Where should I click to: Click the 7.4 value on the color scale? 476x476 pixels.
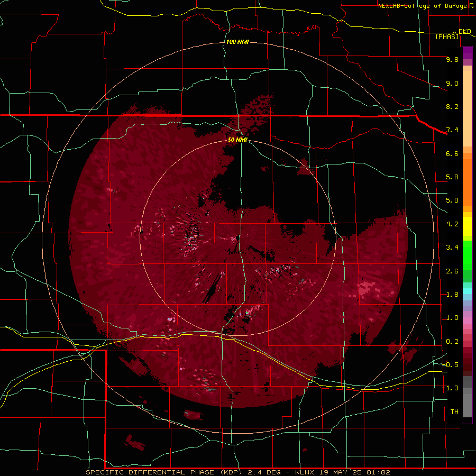tap(452, 130)
